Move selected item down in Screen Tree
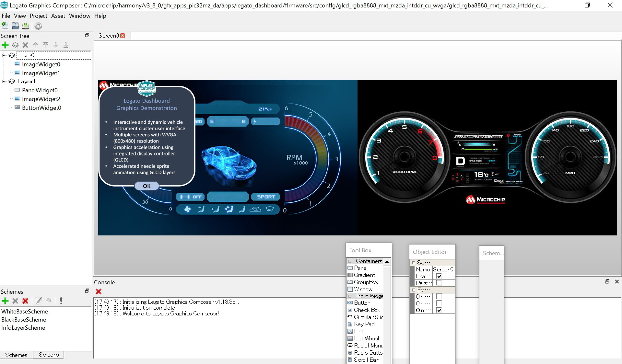The height and width of the screenshot is (364, 622). pyautogui.click(x=55, y=45)
